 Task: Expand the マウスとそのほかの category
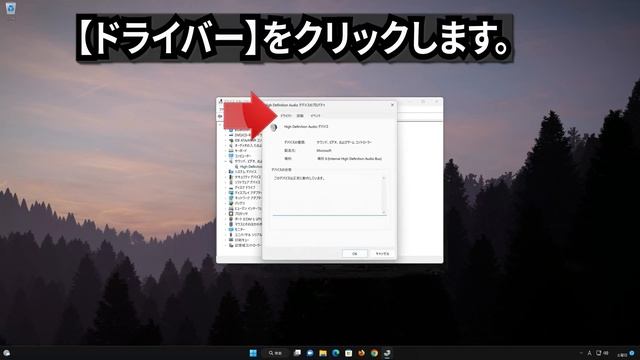pyautogui.click(x=225, y=224)
